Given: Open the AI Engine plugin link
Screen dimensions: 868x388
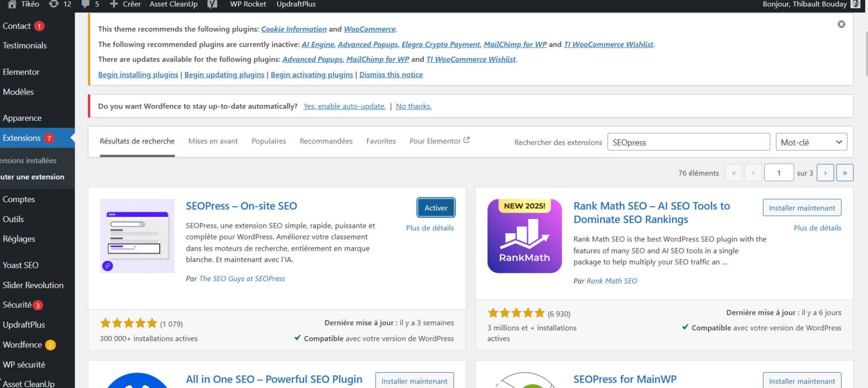Looking at the screenshot, I should pyautogui.click(x=318, y=44).
